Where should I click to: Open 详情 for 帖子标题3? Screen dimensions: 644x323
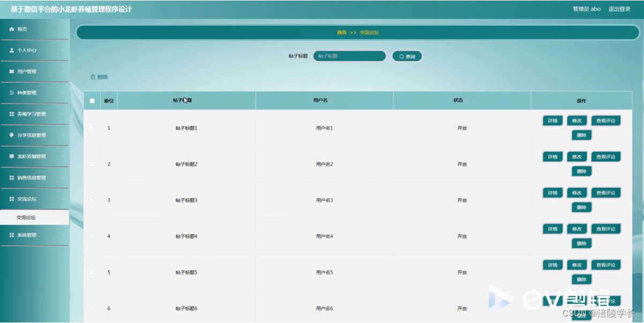553,193
